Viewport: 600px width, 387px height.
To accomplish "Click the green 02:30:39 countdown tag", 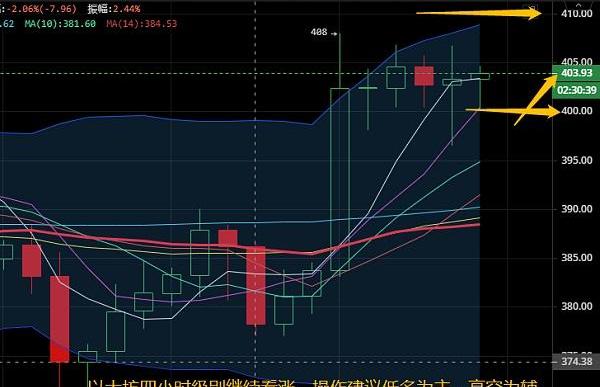I will (x=576, y=90).
